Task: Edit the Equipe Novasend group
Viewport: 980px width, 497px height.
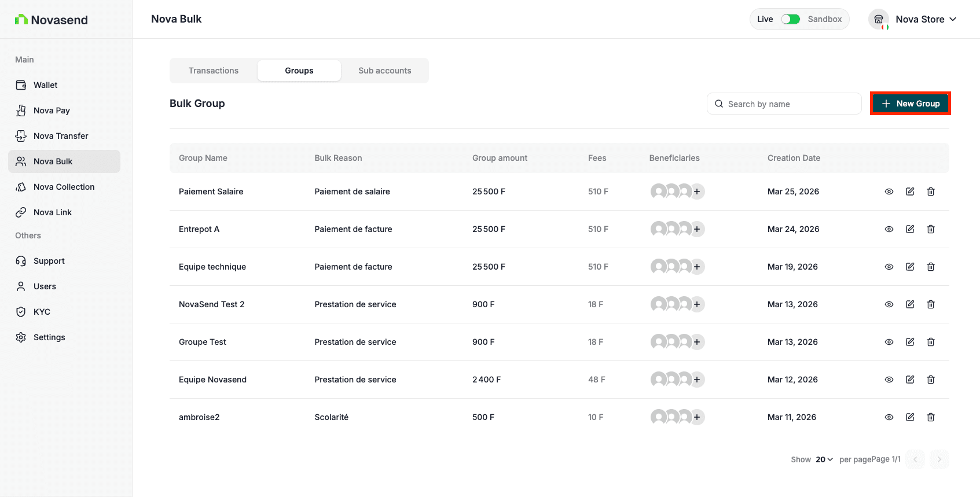Action: (910, 380)
